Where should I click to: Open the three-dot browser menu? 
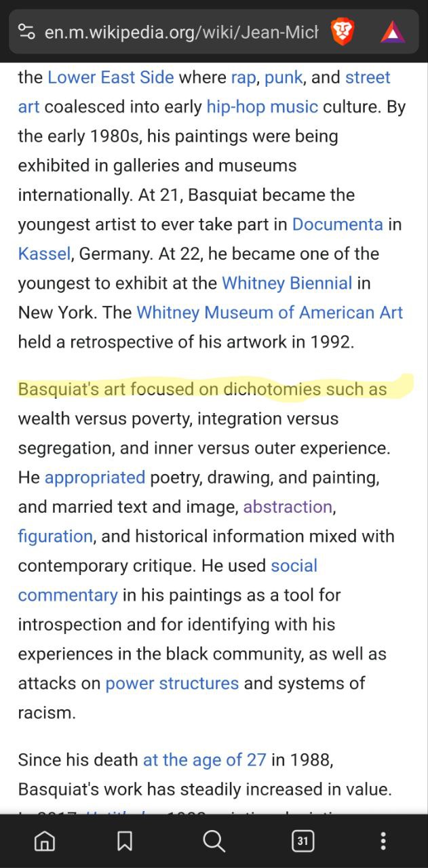[x=383, y=841]
